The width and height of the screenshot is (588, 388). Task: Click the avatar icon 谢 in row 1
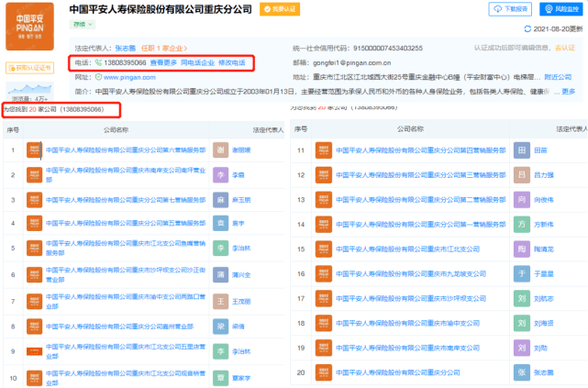click(220, 150)
